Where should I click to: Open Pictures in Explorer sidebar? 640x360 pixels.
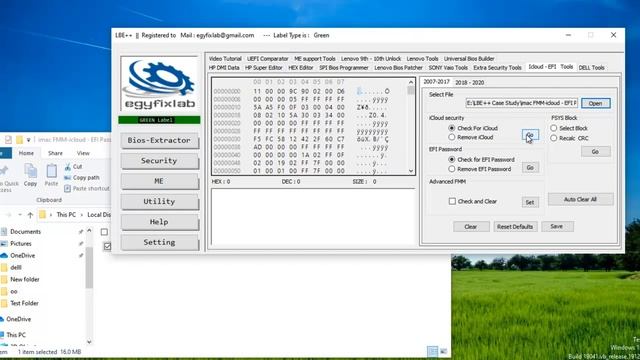20,243
